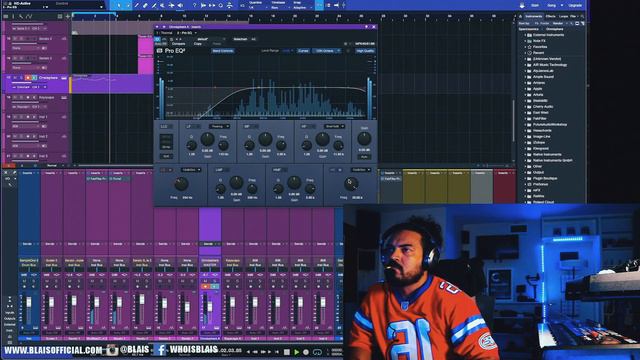Viewport: 640px width, 360px height.
Task: Click the Compare button
Action: pyautogui.click(x=179, y=44)
